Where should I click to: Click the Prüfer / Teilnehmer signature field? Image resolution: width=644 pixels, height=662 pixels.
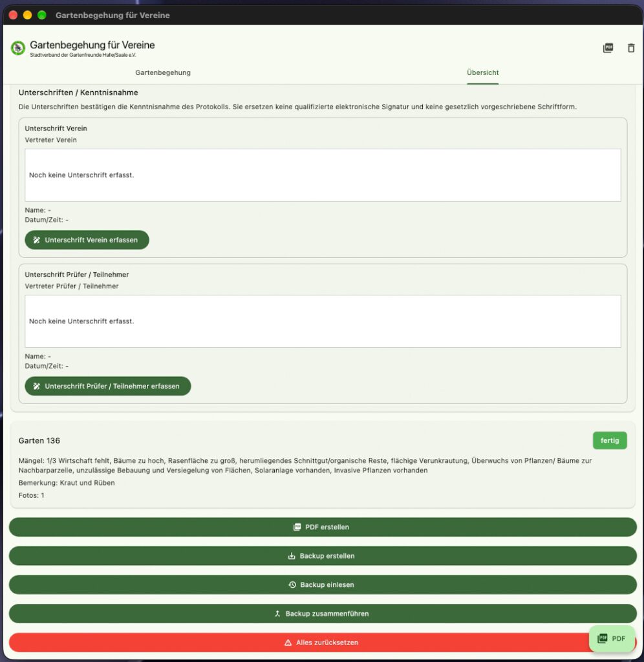pos(323,321)
